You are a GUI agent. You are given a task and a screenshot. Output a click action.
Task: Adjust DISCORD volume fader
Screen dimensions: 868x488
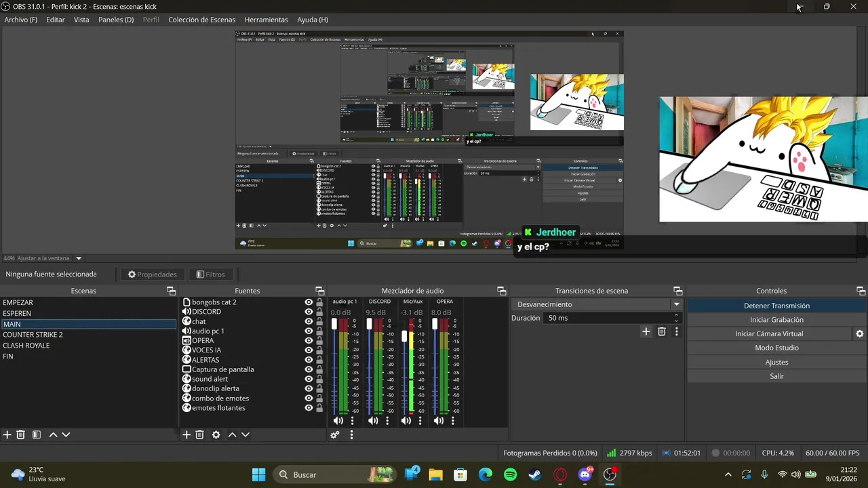click(370, 325)
